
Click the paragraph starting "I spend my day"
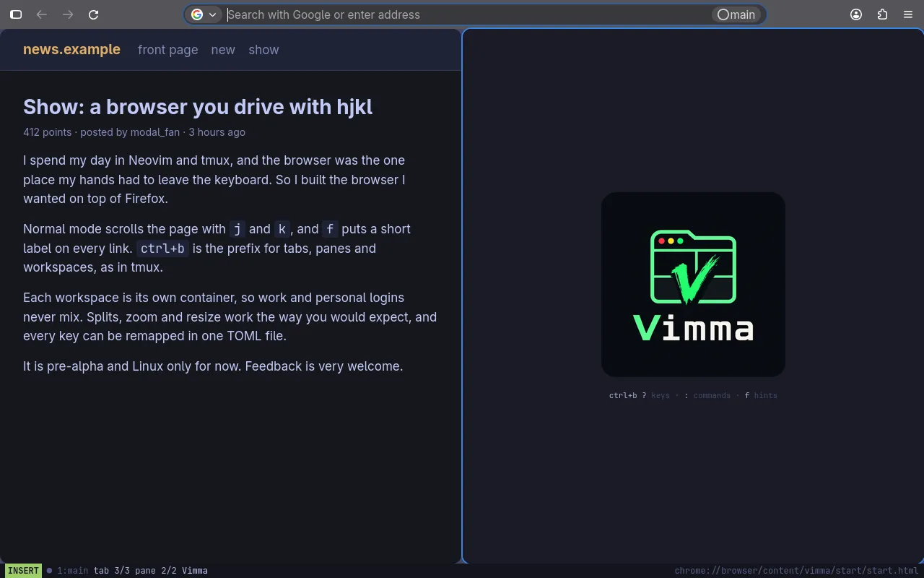(214, 179)
